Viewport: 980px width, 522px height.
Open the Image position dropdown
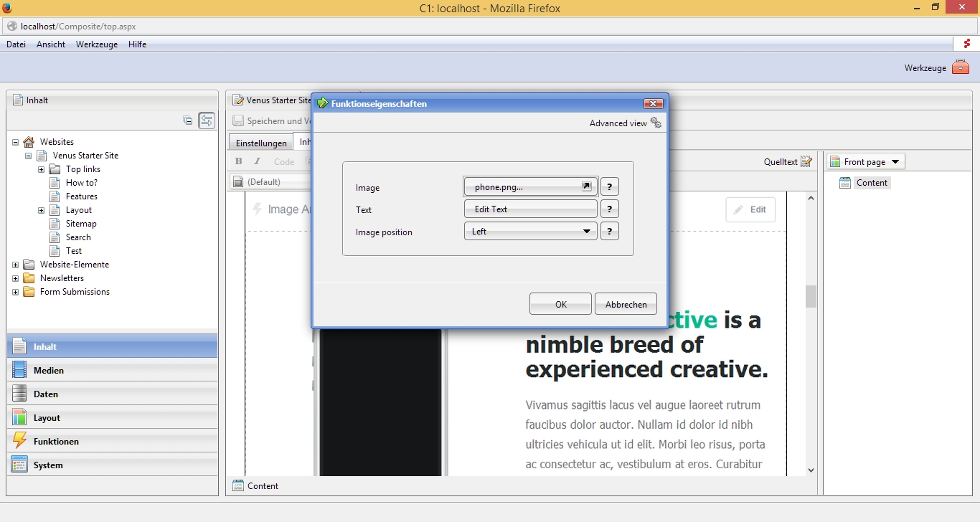(x=530, y=232)
